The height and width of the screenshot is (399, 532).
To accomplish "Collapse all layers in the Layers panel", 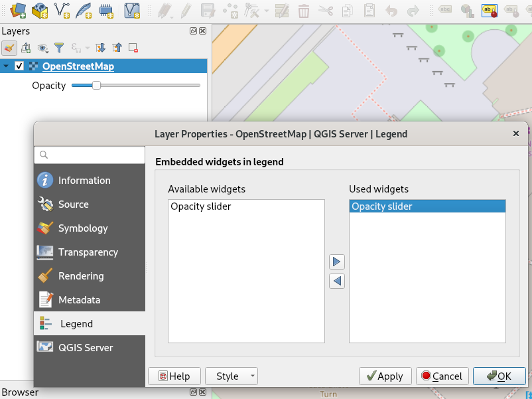I will click(117, 48).
